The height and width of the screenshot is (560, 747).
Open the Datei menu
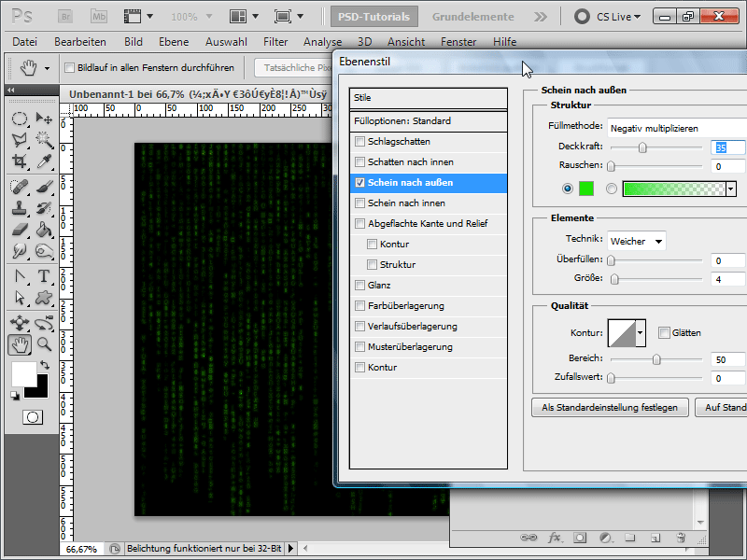[x=25, y=42]
